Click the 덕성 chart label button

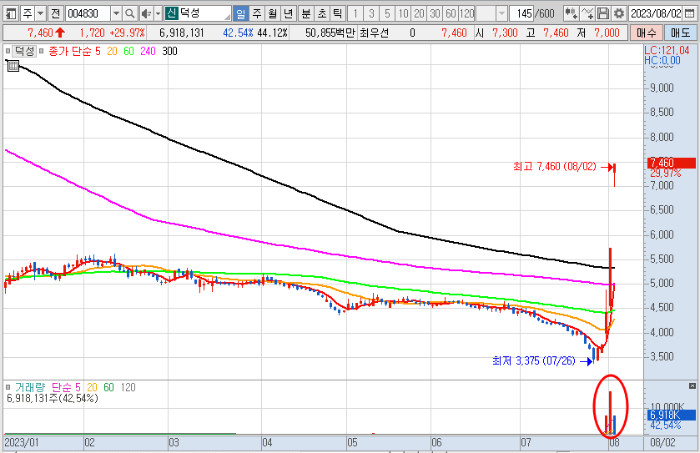click(x=24, y=51)
